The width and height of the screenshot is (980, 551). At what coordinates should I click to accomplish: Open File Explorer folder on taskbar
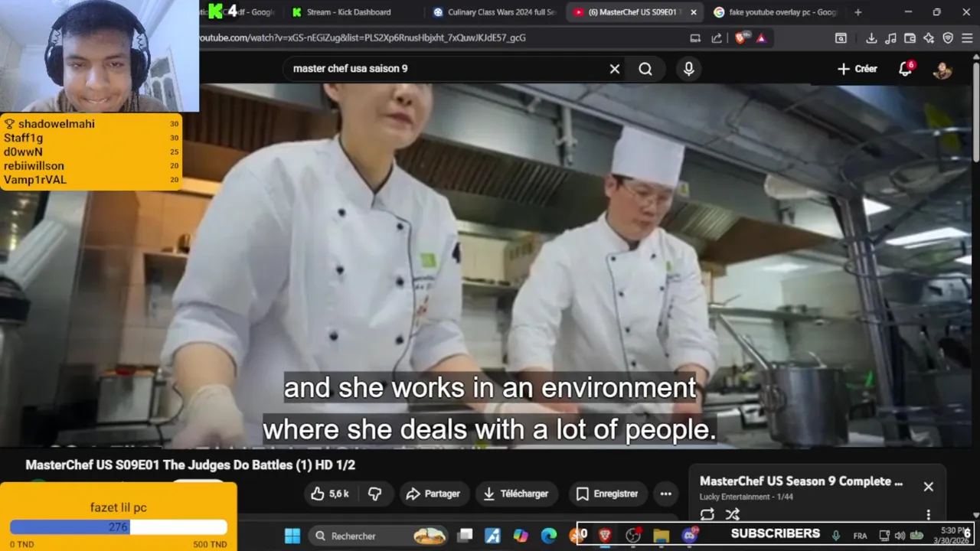[661, 536]
